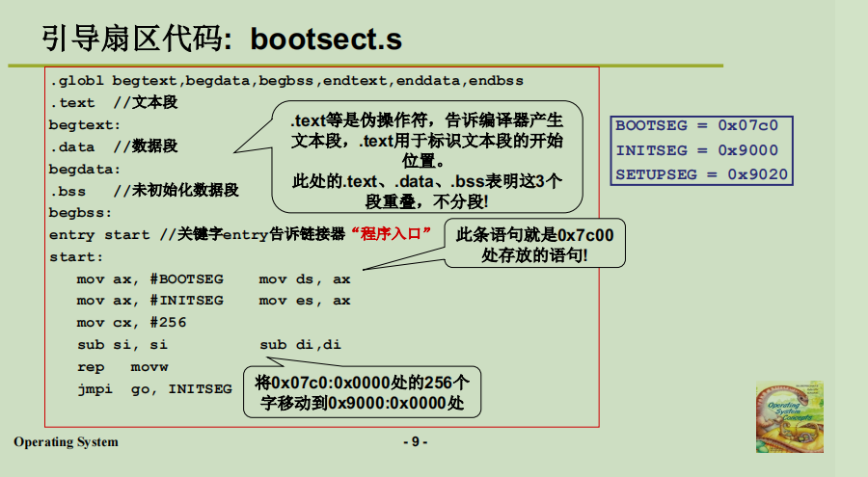Click the slide title containing bootsect.s
The image size is (868, 477).
click(x=222, y=40)
